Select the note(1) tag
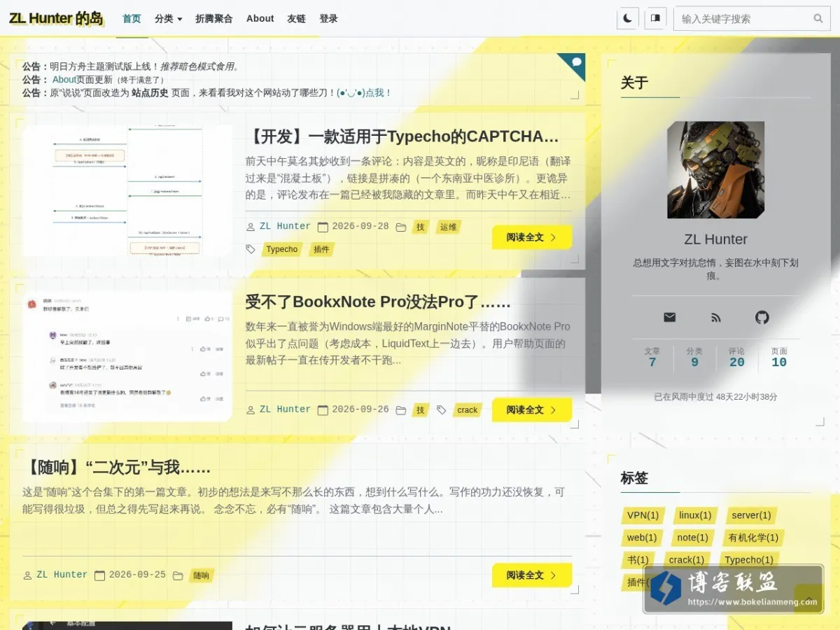This screenshot has width=840, height=630. pyautogui.click(x=692, y=538)
